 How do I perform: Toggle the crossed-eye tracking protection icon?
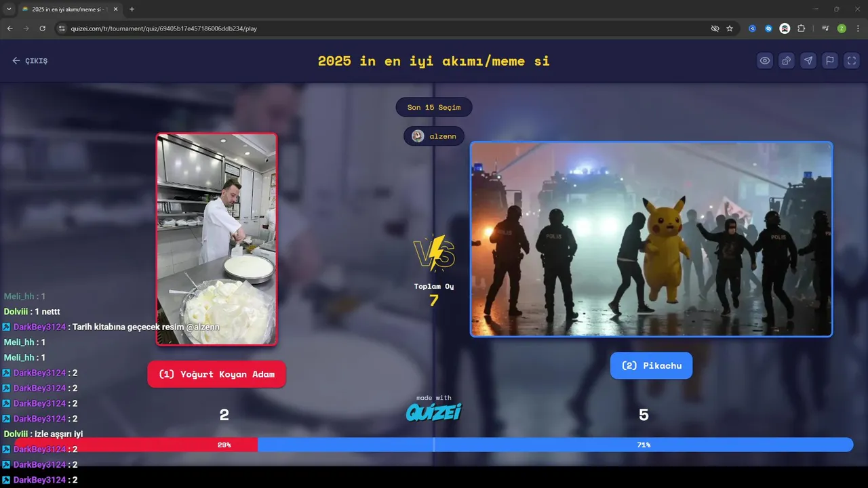tap(715, 28)
